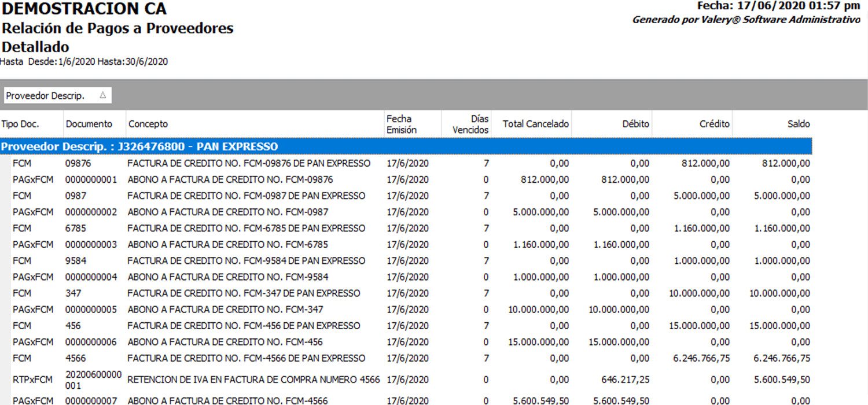Click the concept cell for FCM-6785 invoice

coord(246,229)
